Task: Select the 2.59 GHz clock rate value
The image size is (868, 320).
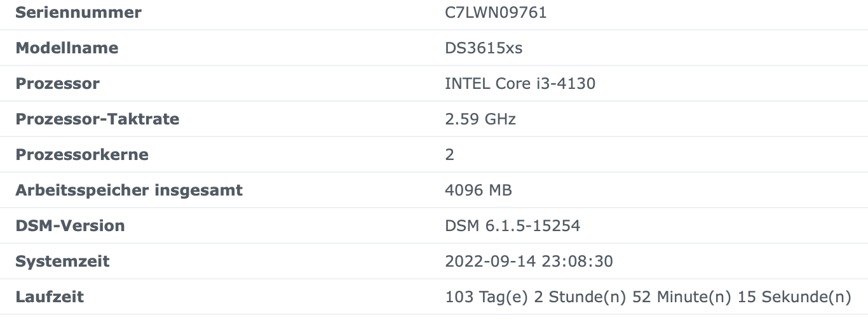Action: point(480,119)
